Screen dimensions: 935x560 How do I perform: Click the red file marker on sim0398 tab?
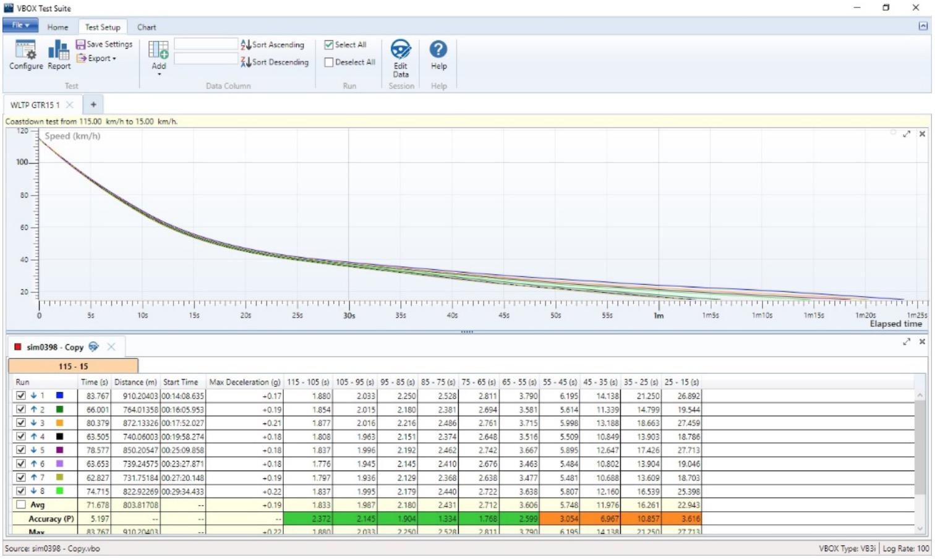coord(18,347)
